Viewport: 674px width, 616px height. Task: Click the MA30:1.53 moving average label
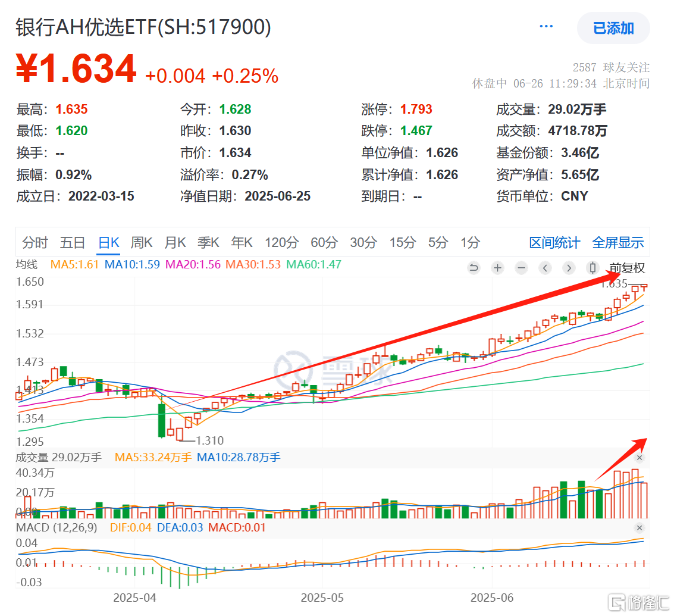point(253,265)
